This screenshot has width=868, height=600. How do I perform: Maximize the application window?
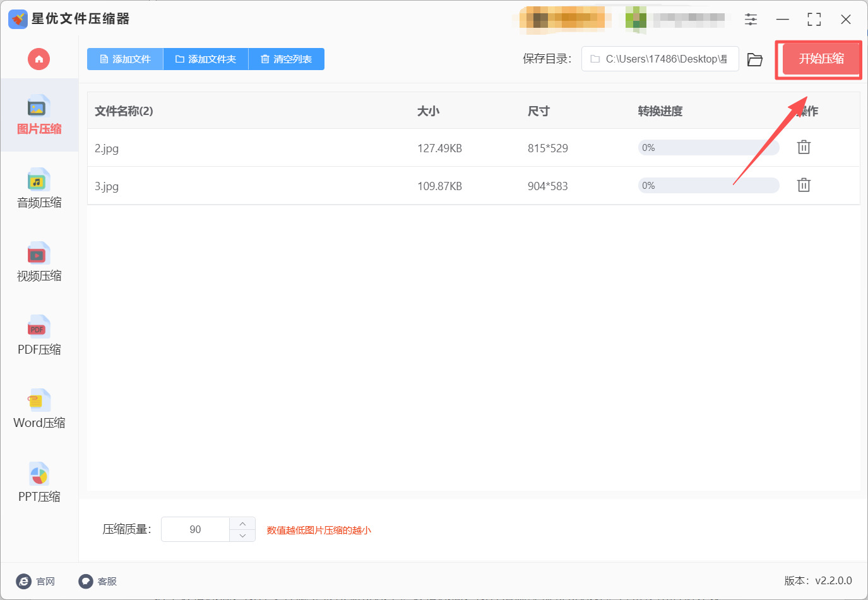(x=814, y=20)
